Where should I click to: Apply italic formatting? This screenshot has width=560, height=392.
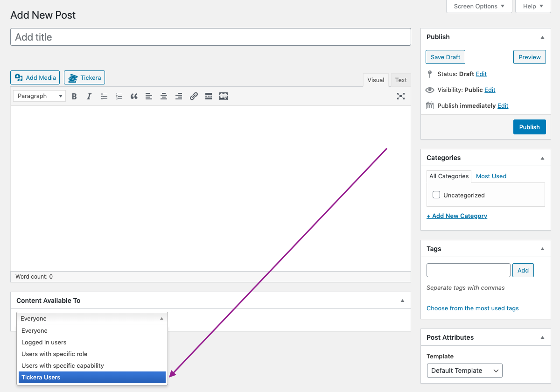tap(89, 96)
